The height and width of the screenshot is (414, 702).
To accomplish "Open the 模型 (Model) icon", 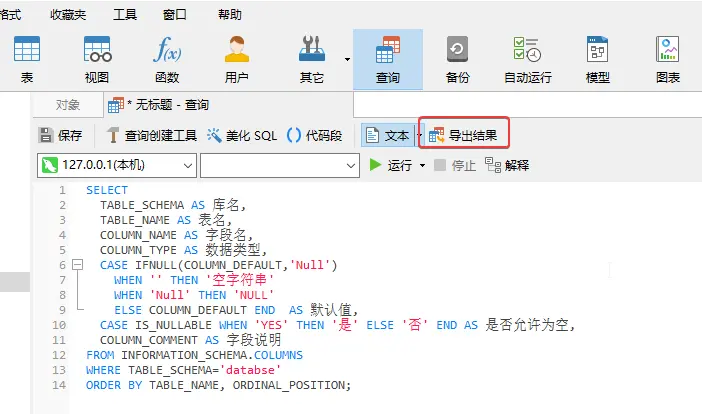I will [x=598, y=58].
